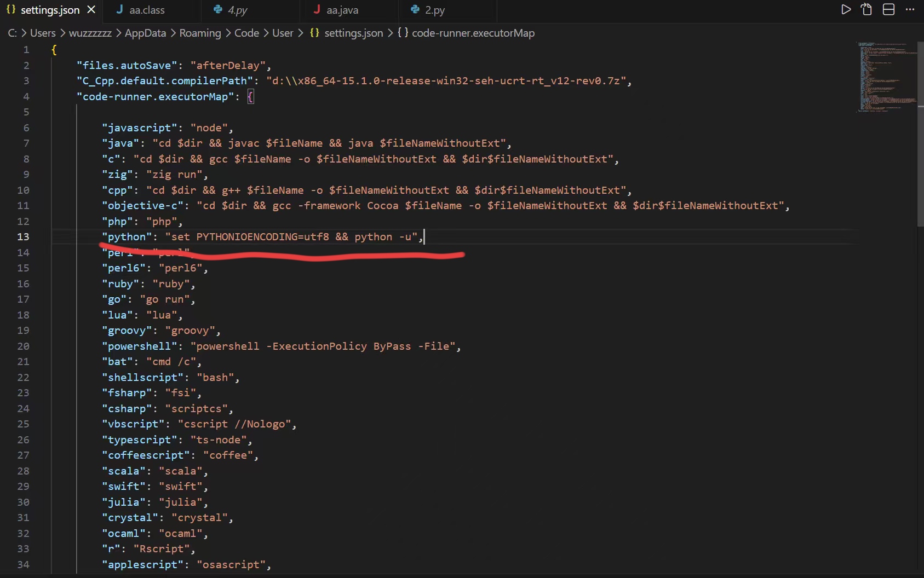924x578 pixels.
Task: Open the Code breadcrumb dropdown
Action: (x=246, y=33)
